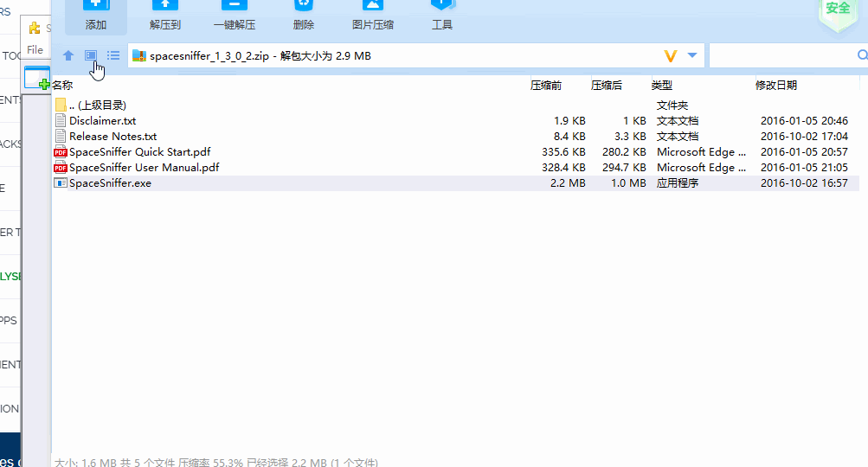Click the 删除 (Delete) toolbar button
868x467 pixels.
[304, 16]
